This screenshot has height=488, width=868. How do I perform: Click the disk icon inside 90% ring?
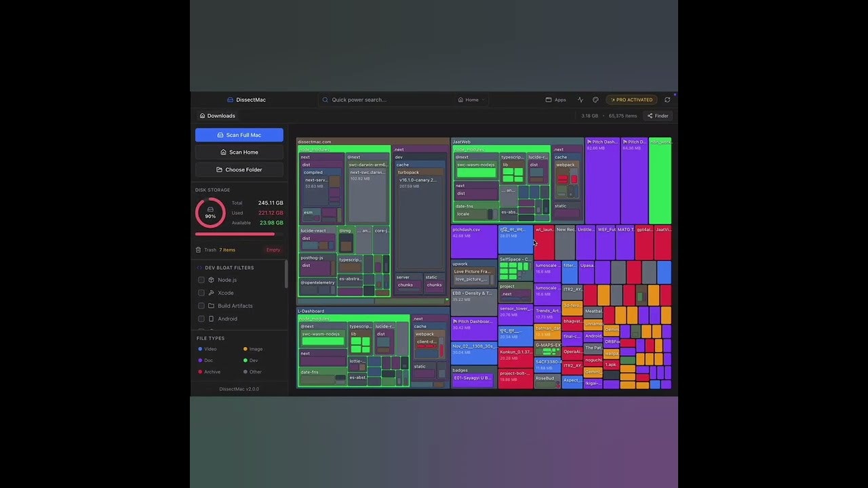[210, 209]
